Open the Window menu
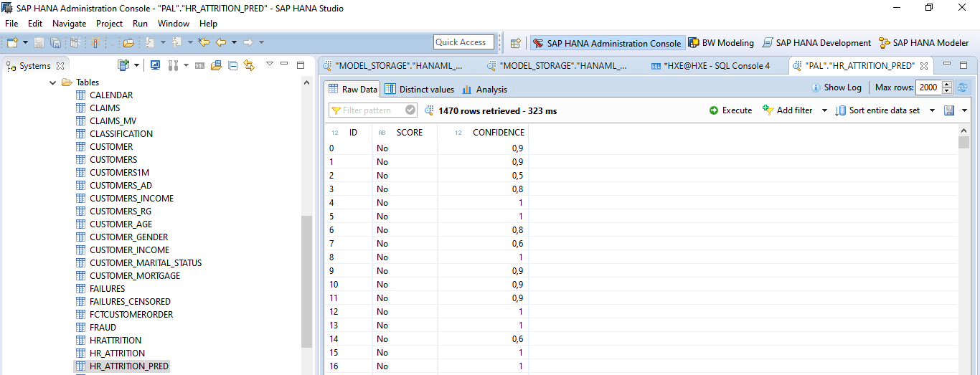 click(174, 24)
